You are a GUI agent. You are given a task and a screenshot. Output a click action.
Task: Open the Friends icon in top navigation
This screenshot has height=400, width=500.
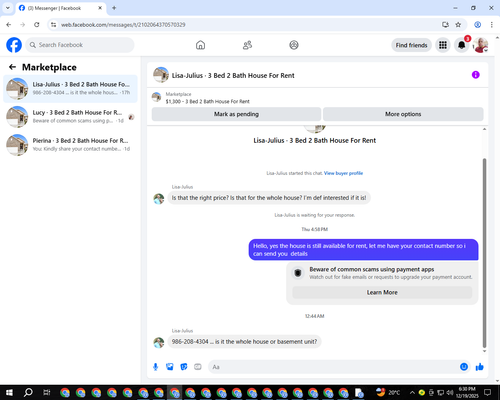(247, 45)
